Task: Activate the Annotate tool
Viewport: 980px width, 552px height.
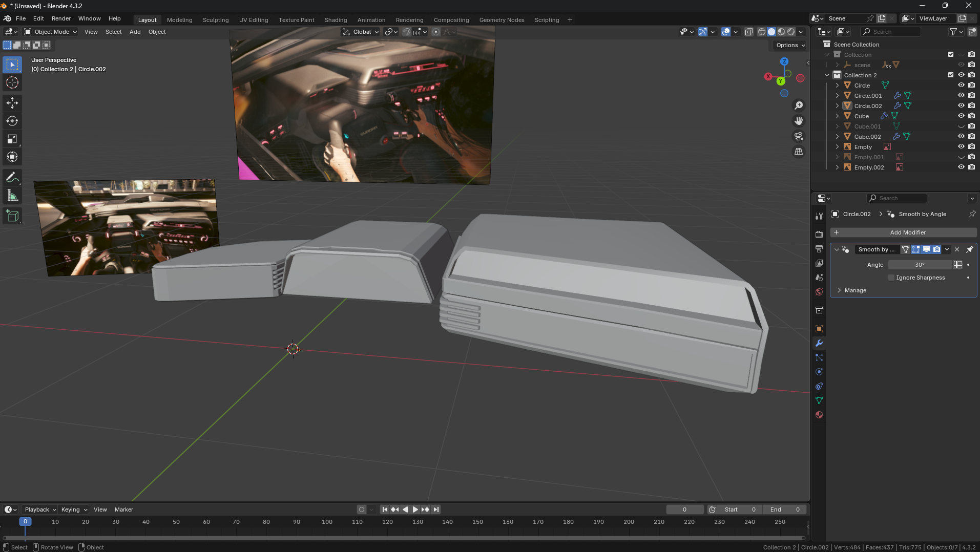Action: coord(12,178)
